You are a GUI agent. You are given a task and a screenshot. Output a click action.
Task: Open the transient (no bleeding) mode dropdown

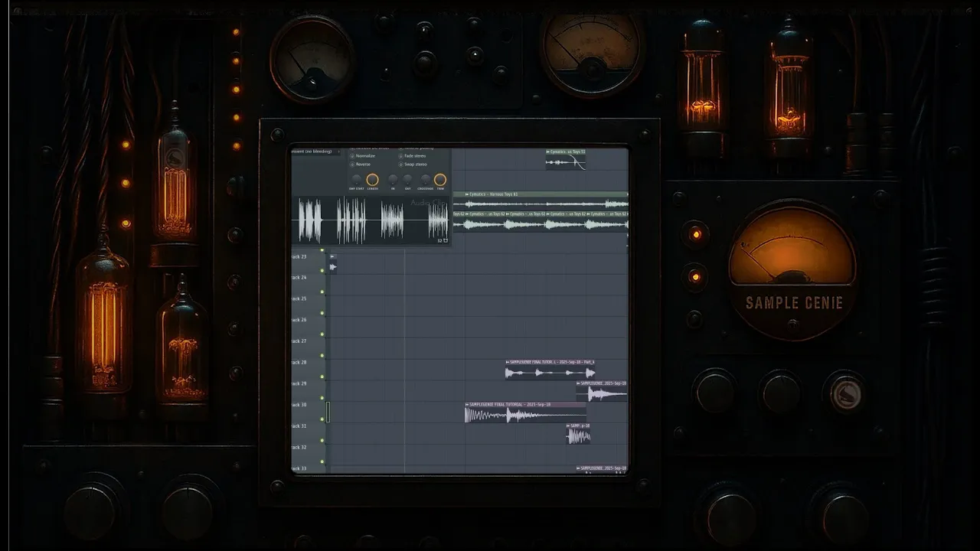coord(316,152)
